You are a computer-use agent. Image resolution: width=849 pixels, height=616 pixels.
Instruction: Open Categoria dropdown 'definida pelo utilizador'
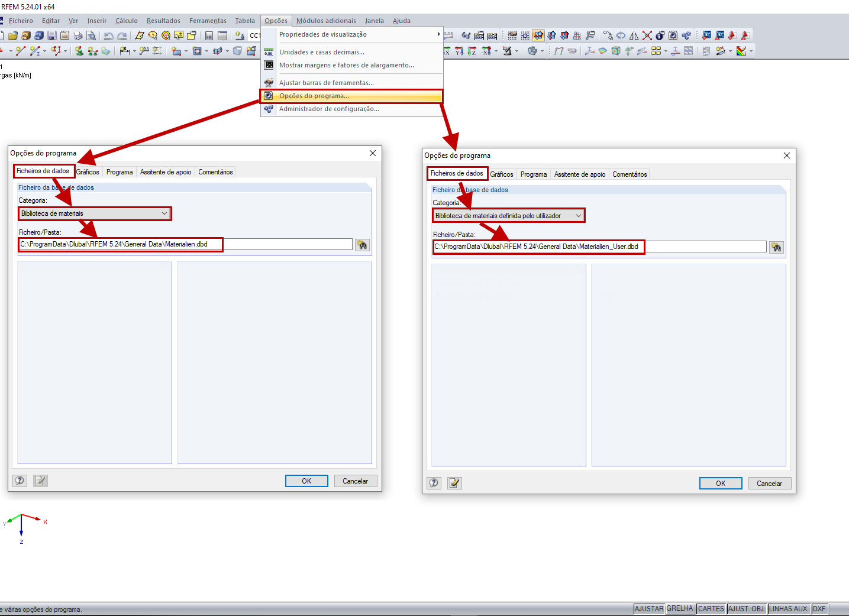pos(509,216)
